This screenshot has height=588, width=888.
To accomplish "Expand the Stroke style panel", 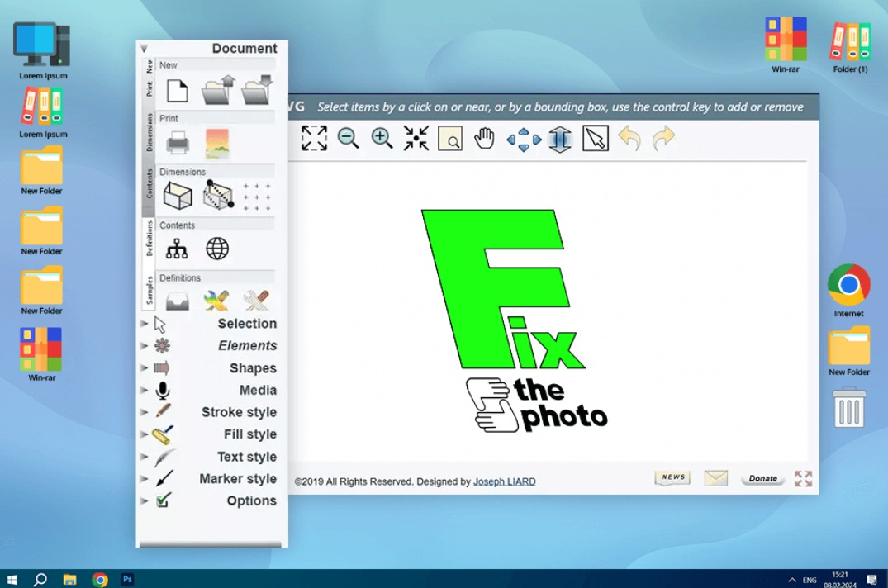I will point(145,412).
